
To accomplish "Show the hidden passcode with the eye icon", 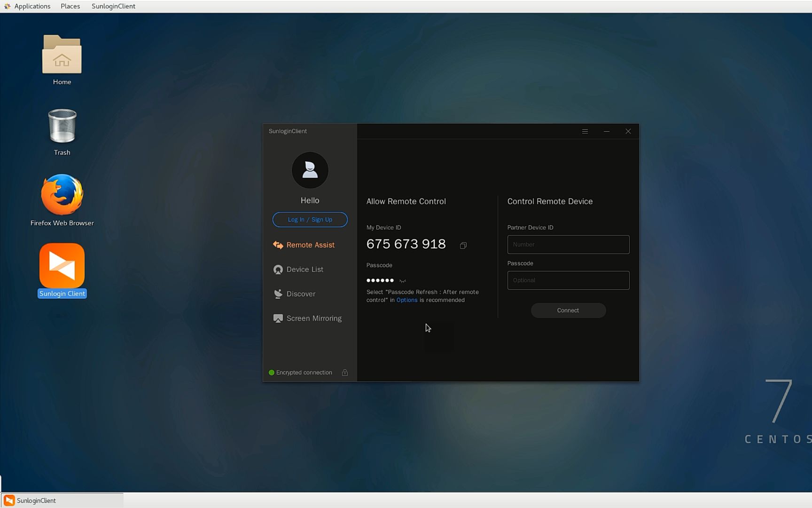I will coord(403,281).
